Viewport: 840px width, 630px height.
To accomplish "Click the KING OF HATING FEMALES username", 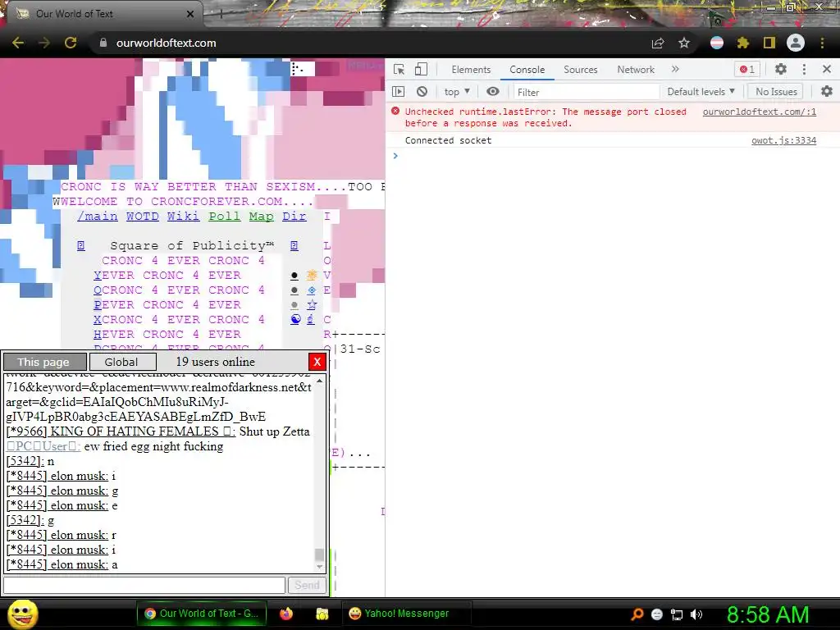I will tap(121, 431).
